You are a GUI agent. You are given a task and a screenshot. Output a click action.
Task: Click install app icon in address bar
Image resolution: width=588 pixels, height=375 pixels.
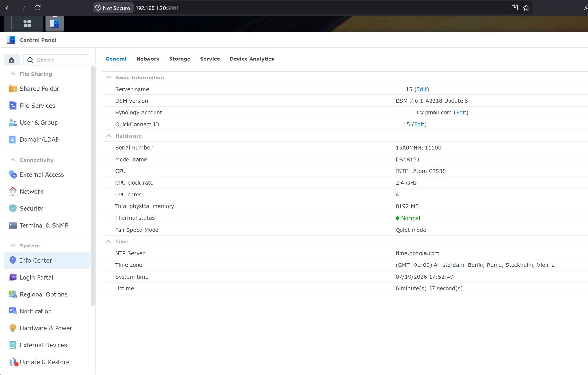coord(514,8)
